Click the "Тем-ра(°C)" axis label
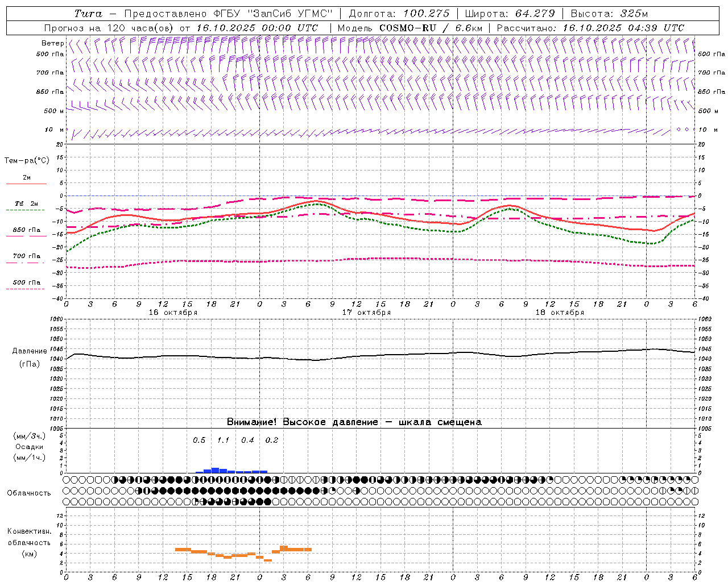 click(27, 161)
